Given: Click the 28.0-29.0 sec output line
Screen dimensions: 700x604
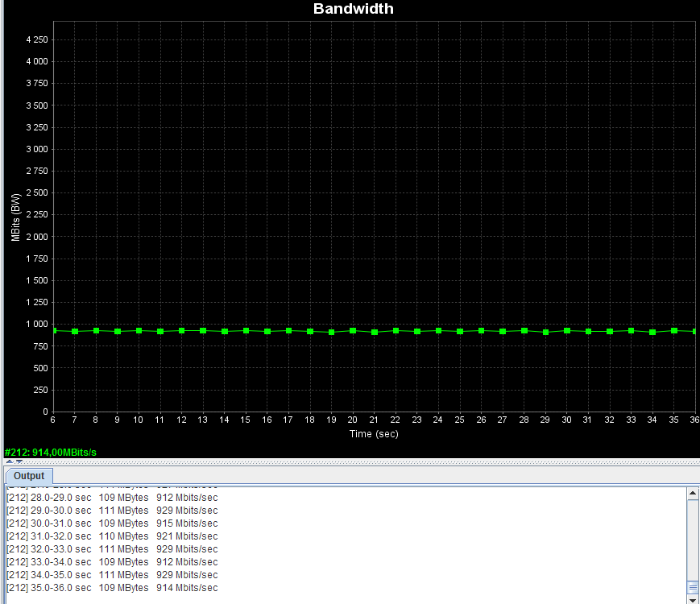Looking at the screenshot, I should (112, 498).
